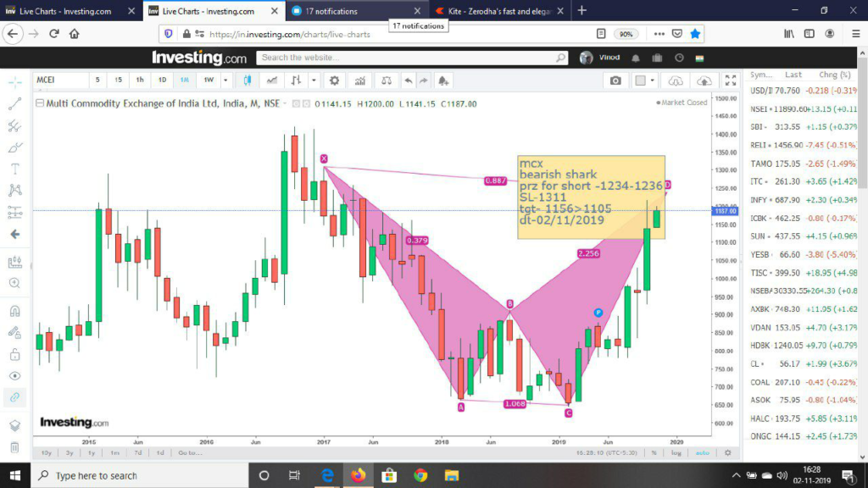Image resolution: width=868 pixels, height=488 pixels.
Task: Open the India flag edition selector
Action: (699, 58)
